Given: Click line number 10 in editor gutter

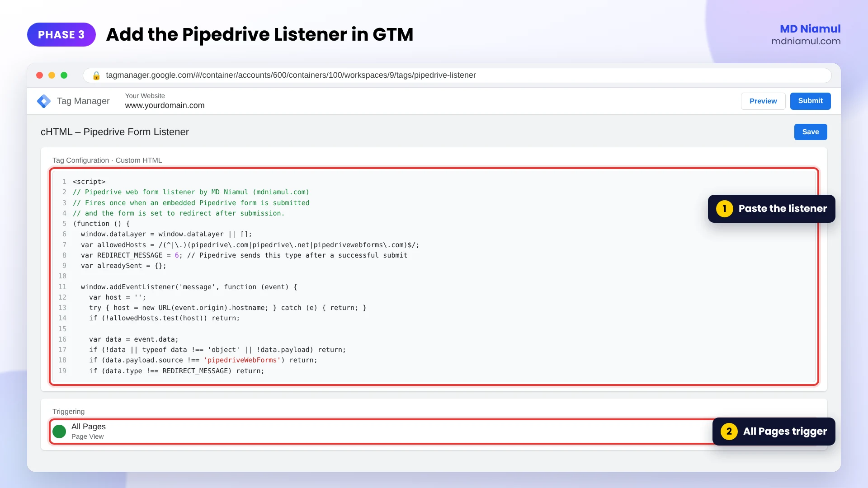Looking at the screenshot, I should pyautogui.click(x=62, y=276).
